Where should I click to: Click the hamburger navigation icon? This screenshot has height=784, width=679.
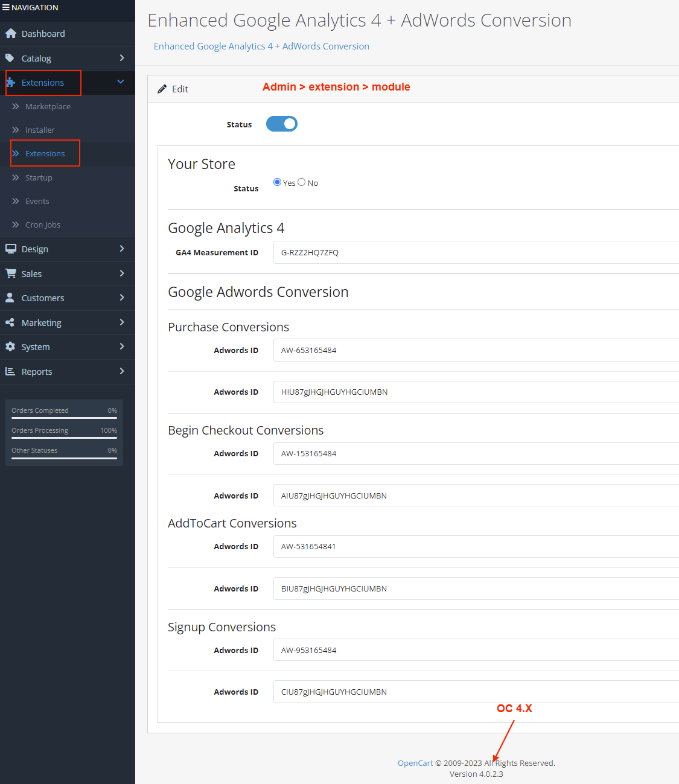pos(6,8)
